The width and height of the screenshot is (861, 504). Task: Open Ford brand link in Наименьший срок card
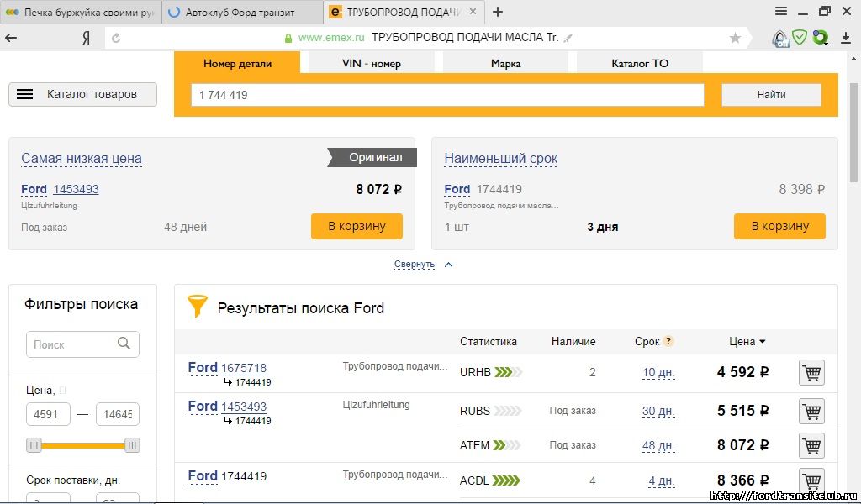(x=457, y=189)
